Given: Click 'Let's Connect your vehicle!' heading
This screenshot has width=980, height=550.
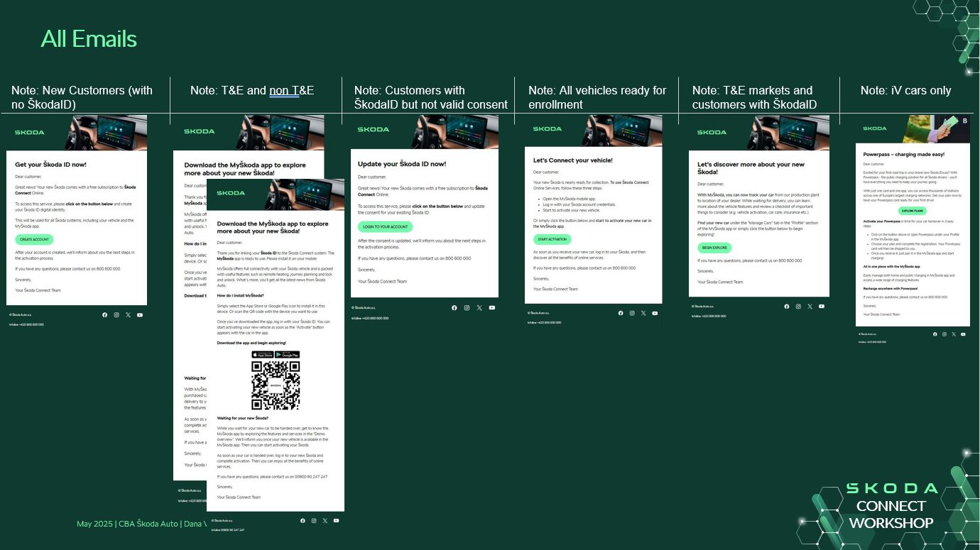Looking at the screenshot, I should 572,160.
